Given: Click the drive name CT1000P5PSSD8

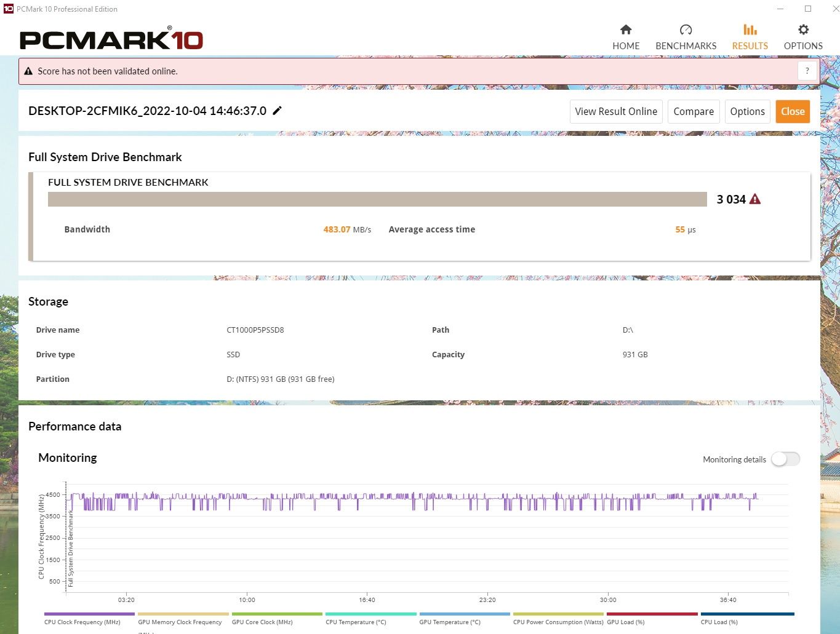Looking at the screenshot, I should tap(255, 330).
